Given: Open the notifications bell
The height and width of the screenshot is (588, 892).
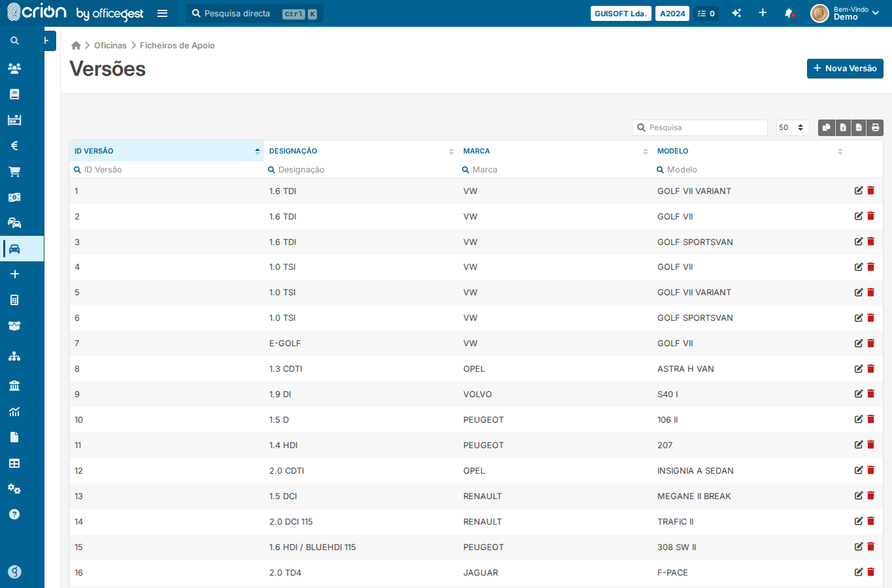Looking at the screenshot, I should (789, 13).
